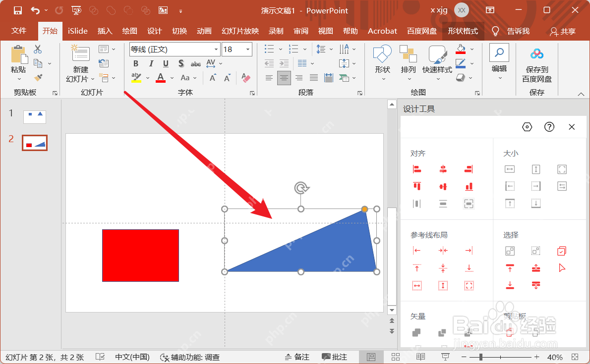This screenshot has height=364, width=590.
Task: Click the shape fill paint bucket icon
Action: [x=461, y=49]
